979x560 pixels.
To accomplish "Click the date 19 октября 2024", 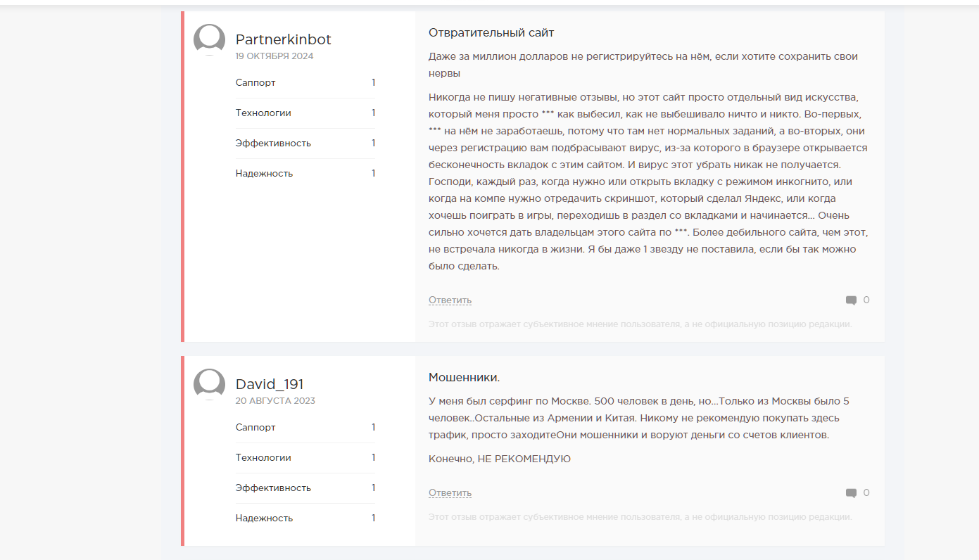I will pos(274,56).
